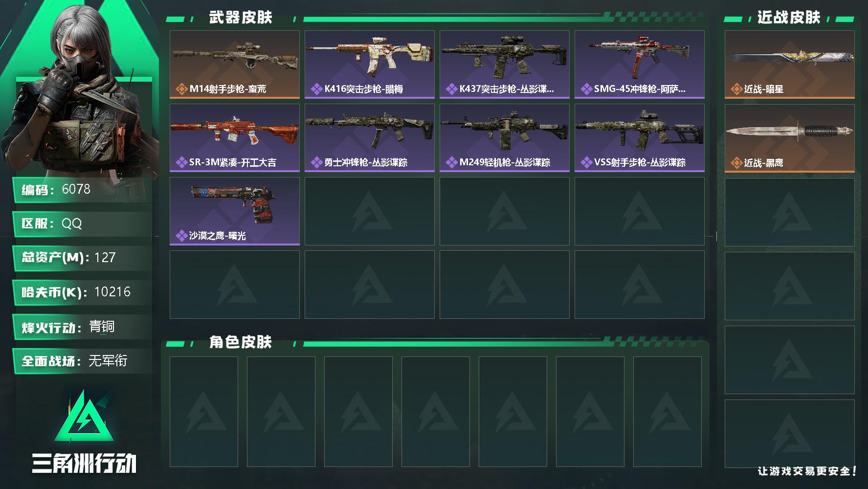The image size is (868, 489).
Task: Choose the SR-3M紧凑-开工大吉 skin
Action: (235, 138)
